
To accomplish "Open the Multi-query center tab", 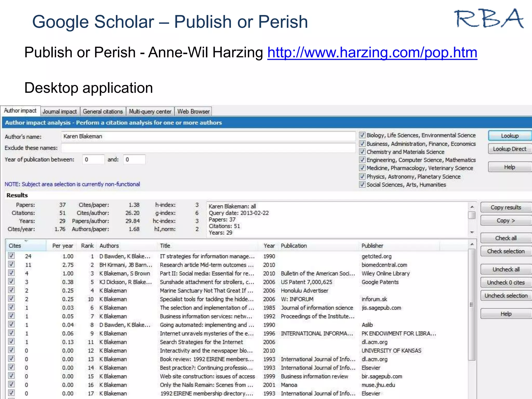I will tap(150, 111).
